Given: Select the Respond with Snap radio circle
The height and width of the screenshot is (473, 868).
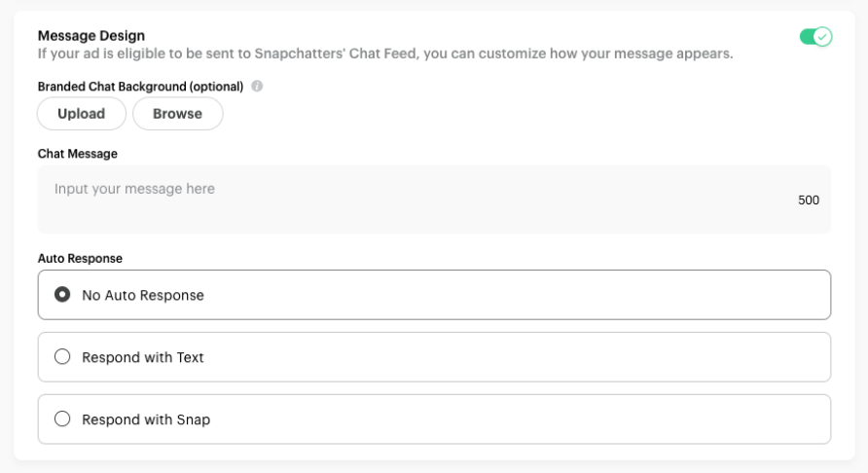Looking at the screenshot, I should 62,418.
